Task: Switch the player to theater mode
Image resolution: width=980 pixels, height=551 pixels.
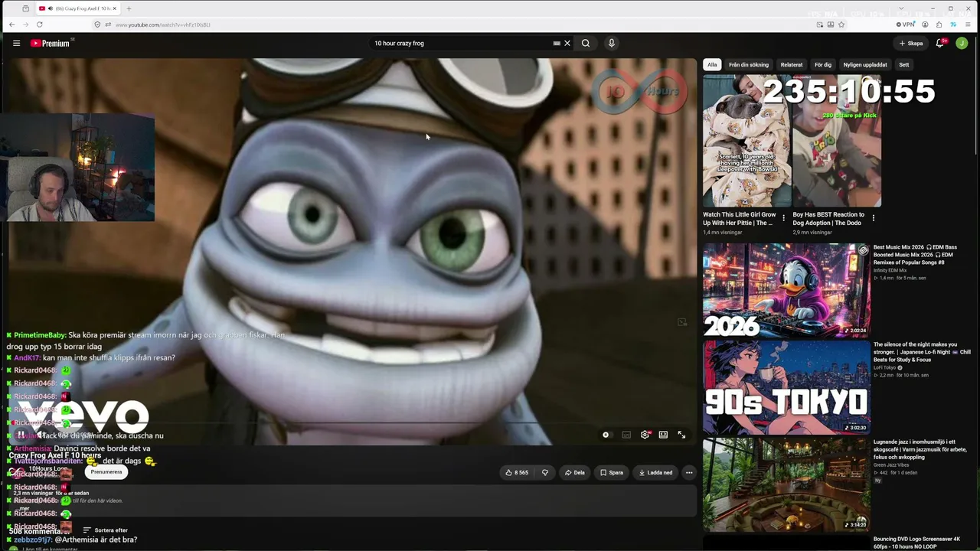Action: [663, 435]
